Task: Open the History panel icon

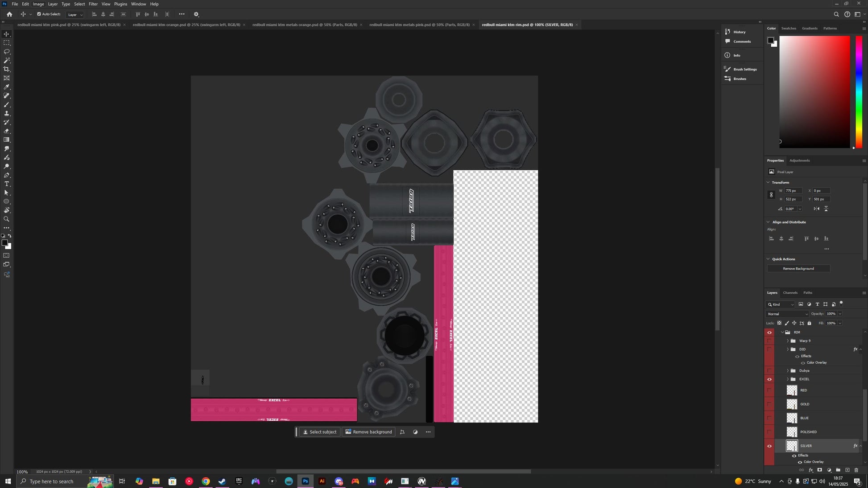Action: pyautogui.click(x=727, y=32)
